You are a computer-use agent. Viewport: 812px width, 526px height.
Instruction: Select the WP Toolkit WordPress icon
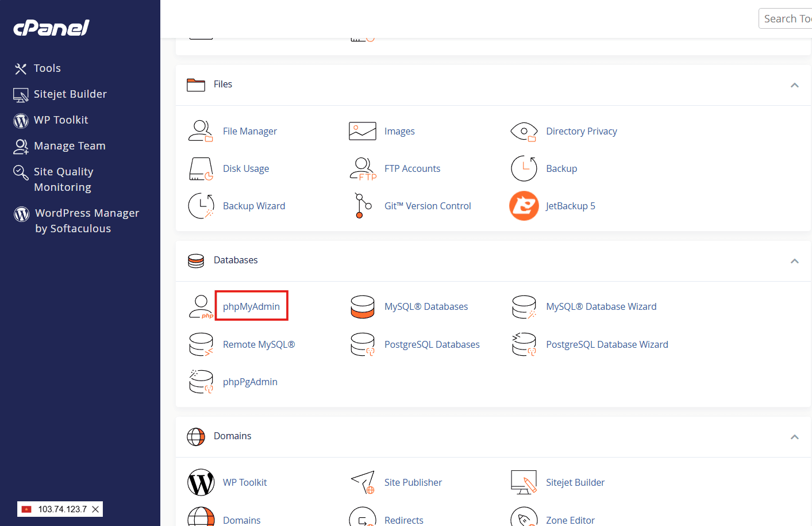(201, 482)
